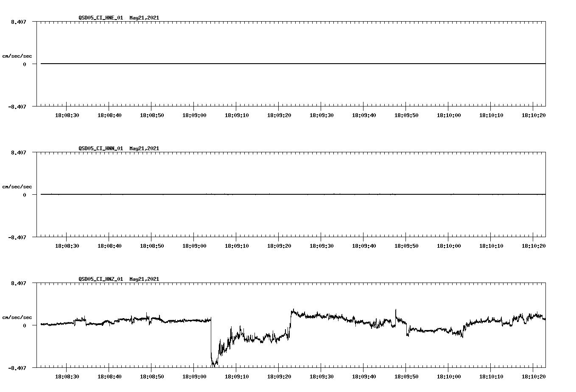
Task: Select the QSD05_CI_HNN_01 channel label
Action: pyautogui.click(x=101, y=148)
